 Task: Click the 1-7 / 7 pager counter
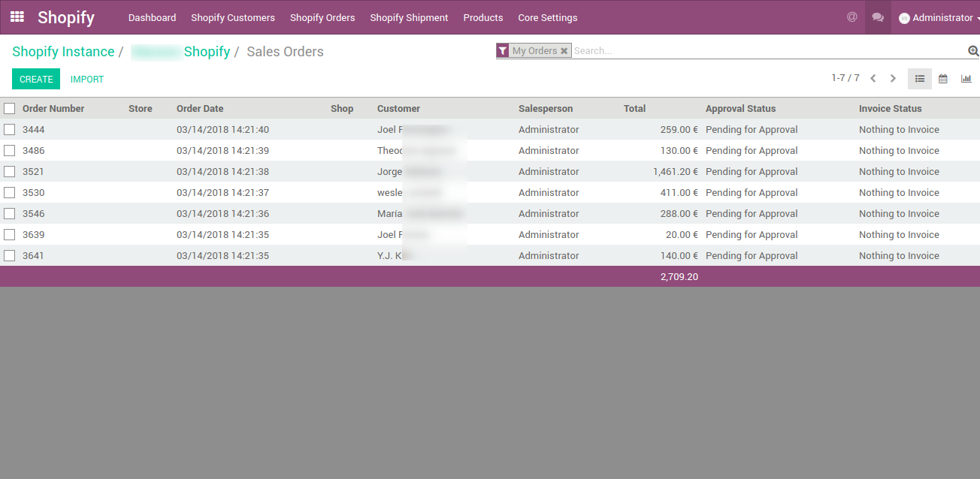point(845,78)
